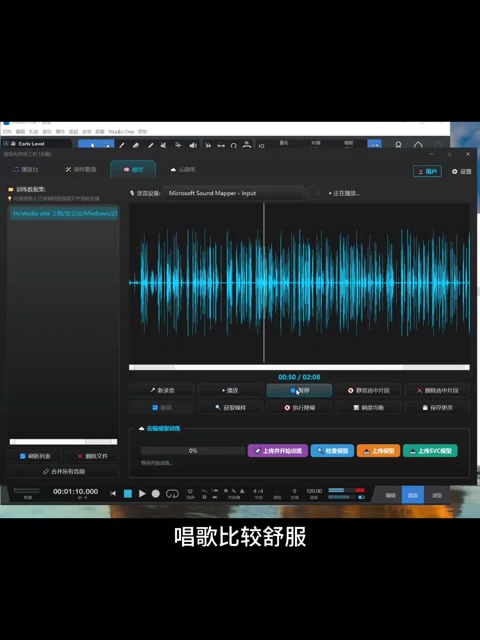
Task: Open the 制作歌曲 tab
Action: click(x=81, y=169)
